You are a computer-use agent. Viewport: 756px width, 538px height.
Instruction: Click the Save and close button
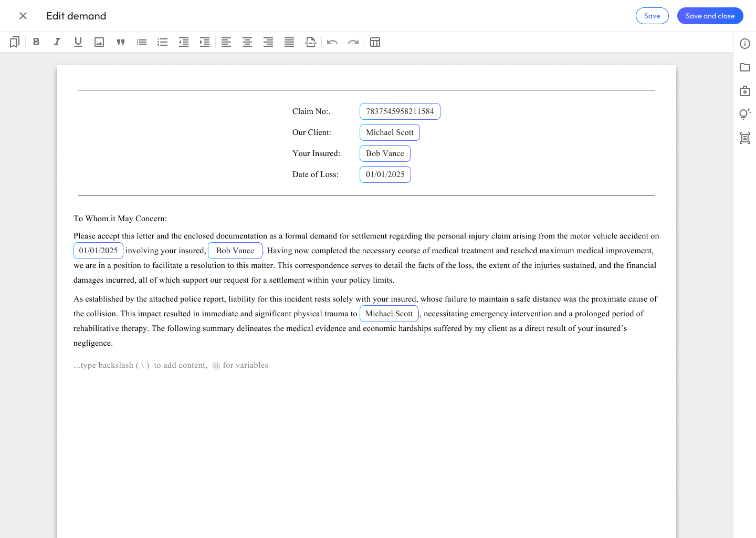[x=710, y=16]
